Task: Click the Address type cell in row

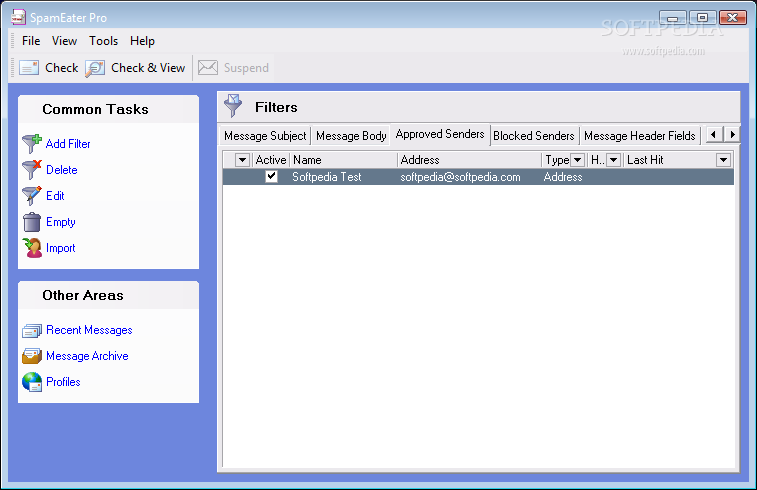Action: click(x=563, y=177)
